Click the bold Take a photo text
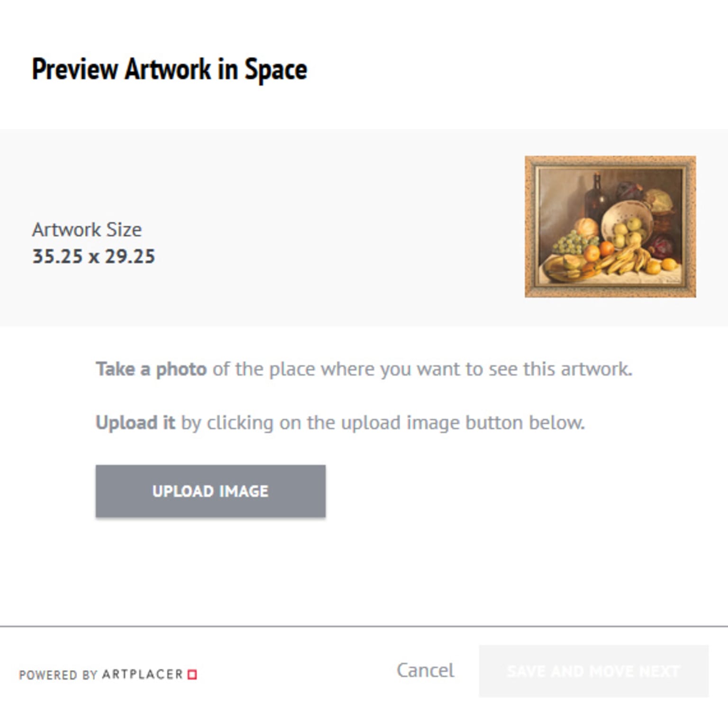 pos(151,369)
